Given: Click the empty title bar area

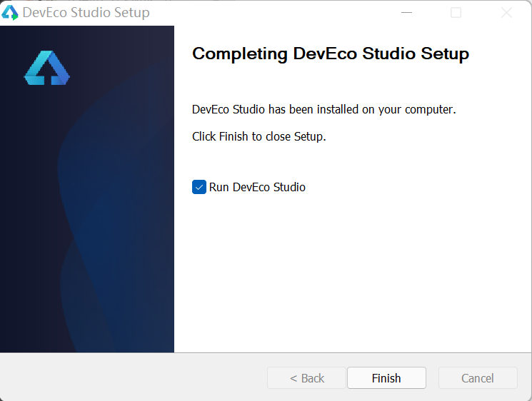Looking at the screenshot, I should 271,13.
